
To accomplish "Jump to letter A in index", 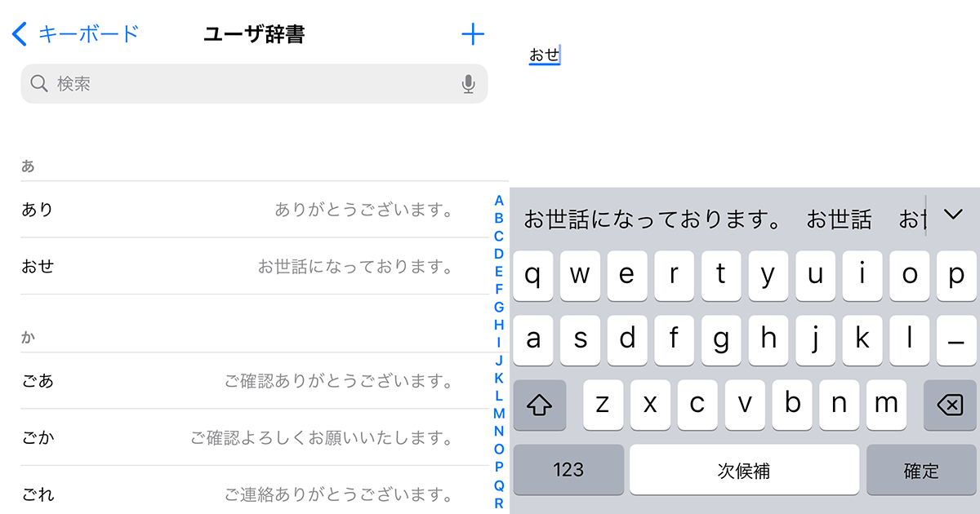I will 499,201.
